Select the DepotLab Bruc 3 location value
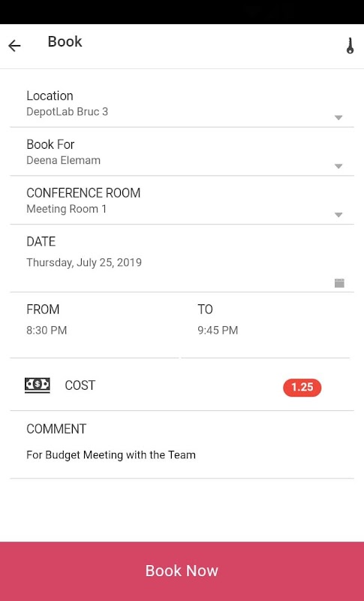The width and height of the screenshot is (364, 601). (x=67, y=111)
